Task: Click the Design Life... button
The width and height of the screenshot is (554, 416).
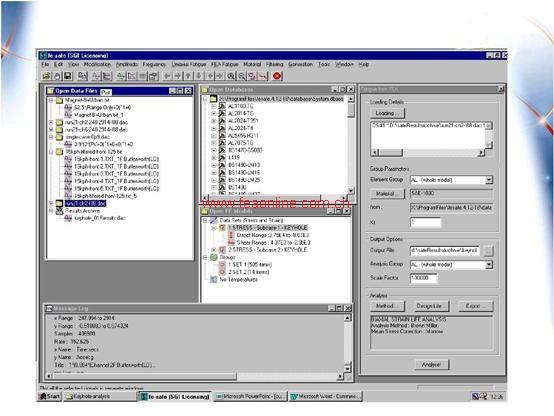Action: (x=431, y=306)
